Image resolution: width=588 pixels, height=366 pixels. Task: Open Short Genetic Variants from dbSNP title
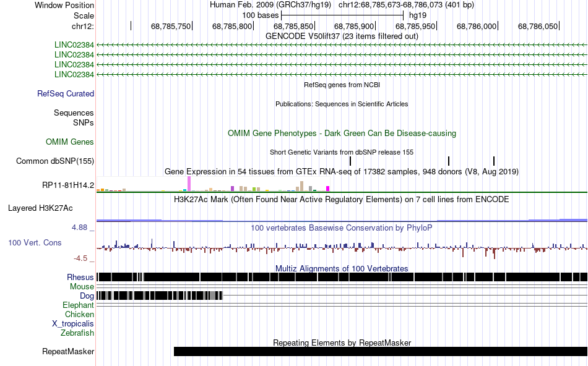(342, 153)
